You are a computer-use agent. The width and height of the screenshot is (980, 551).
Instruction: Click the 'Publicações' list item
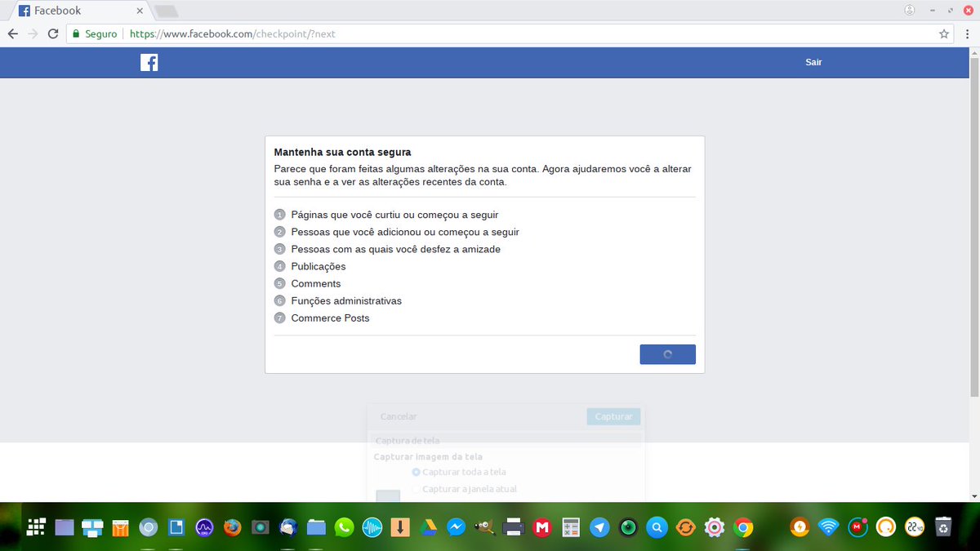tap(318, 266)
